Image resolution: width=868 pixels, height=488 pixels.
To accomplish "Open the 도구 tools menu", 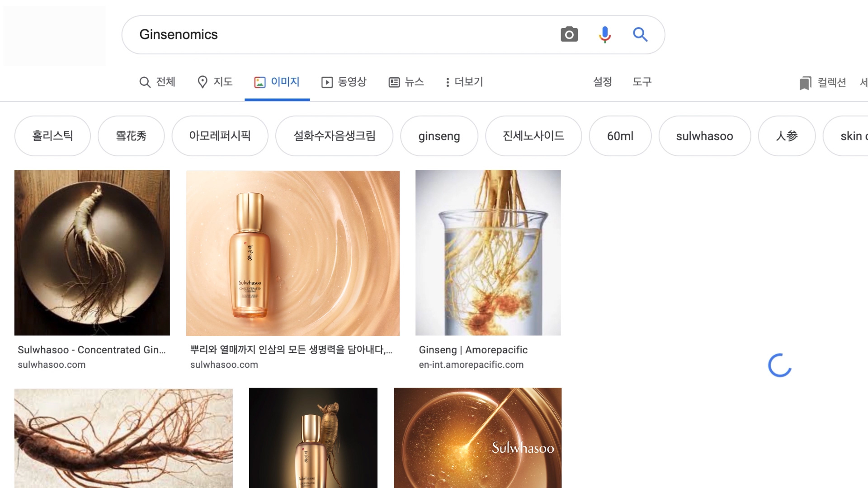I will point(642,82).
